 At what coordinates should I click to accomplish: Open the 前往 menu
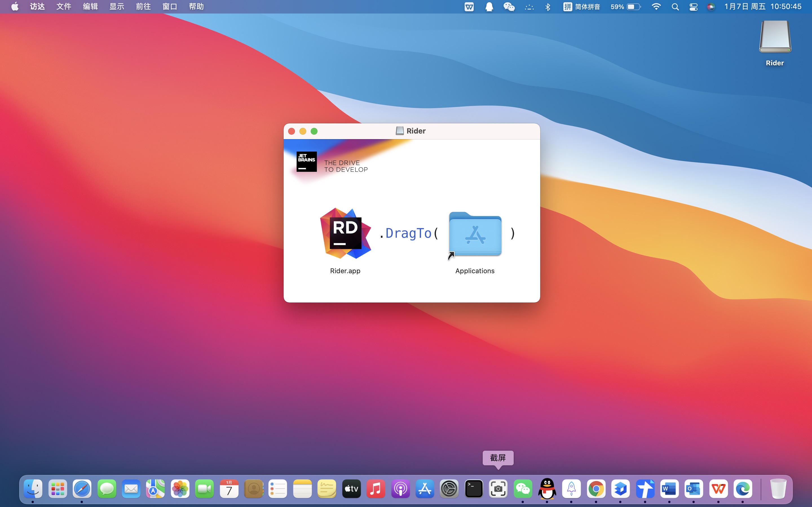[143, 7]
